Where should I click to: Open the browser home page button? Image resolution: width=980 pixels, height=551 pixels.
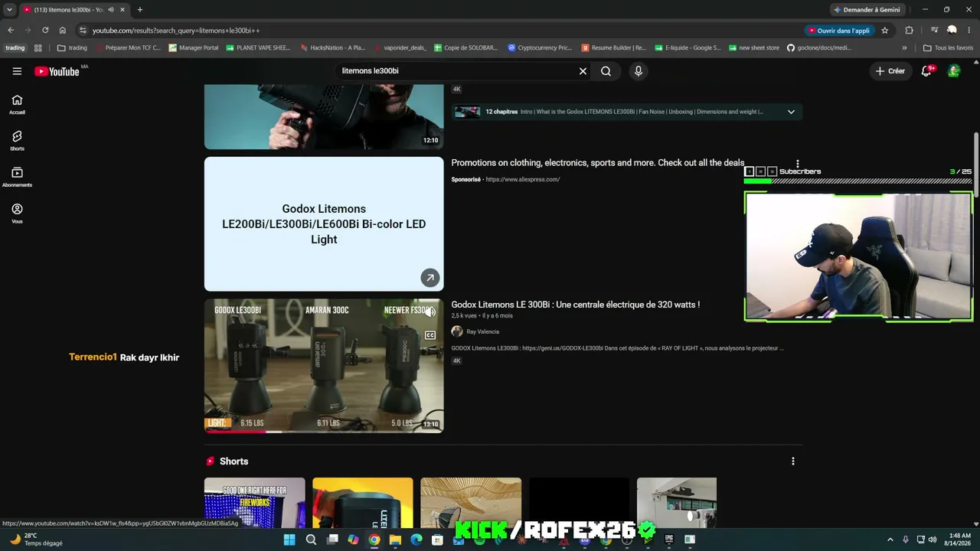tap(63, 31)
